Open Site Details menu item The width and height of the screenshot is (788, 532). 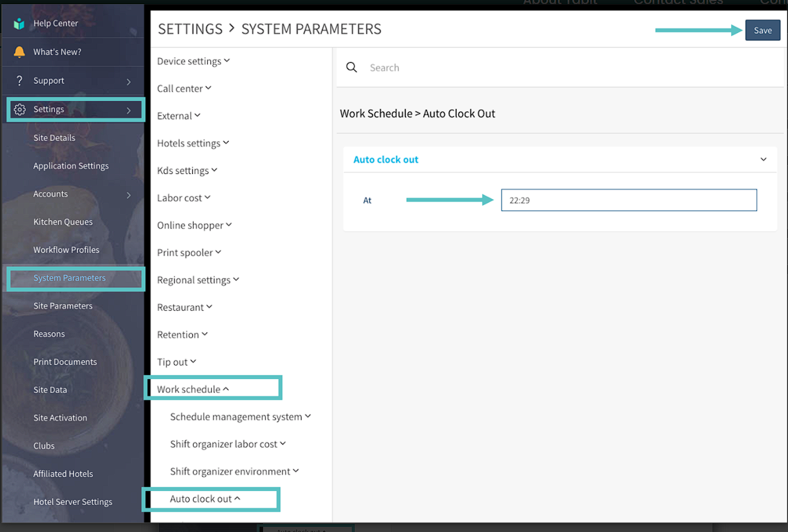[54, 138]
